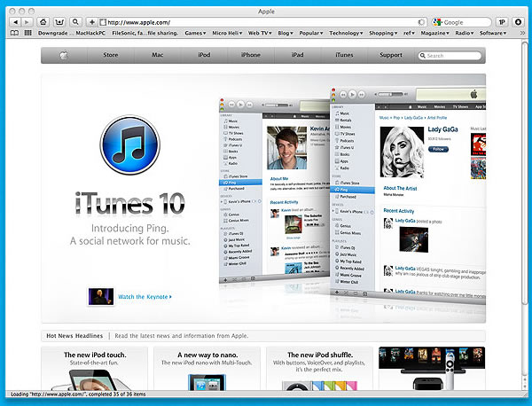Click the keynote video thumbnail
Image resolution: width=532 pixels, height=406 pixels.
point(101,297)
